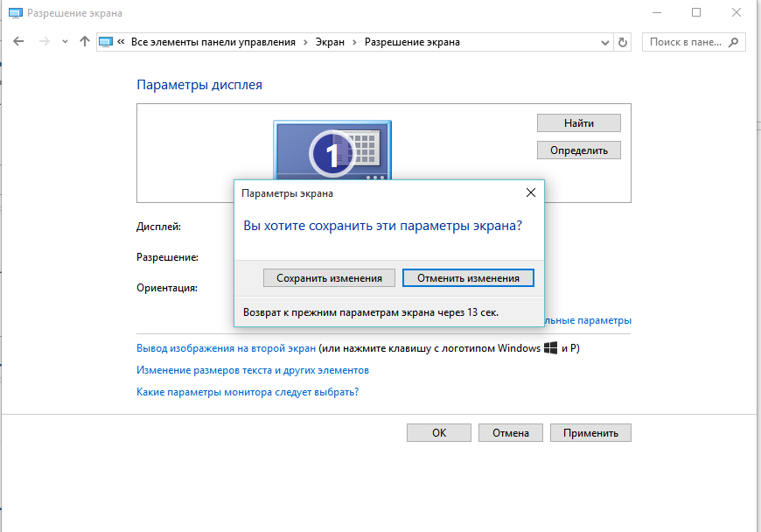This screenshot has height=532, width=761.
Task: Click the search magnifier icon
Action: pyautogui.click(x=734, y=42)
